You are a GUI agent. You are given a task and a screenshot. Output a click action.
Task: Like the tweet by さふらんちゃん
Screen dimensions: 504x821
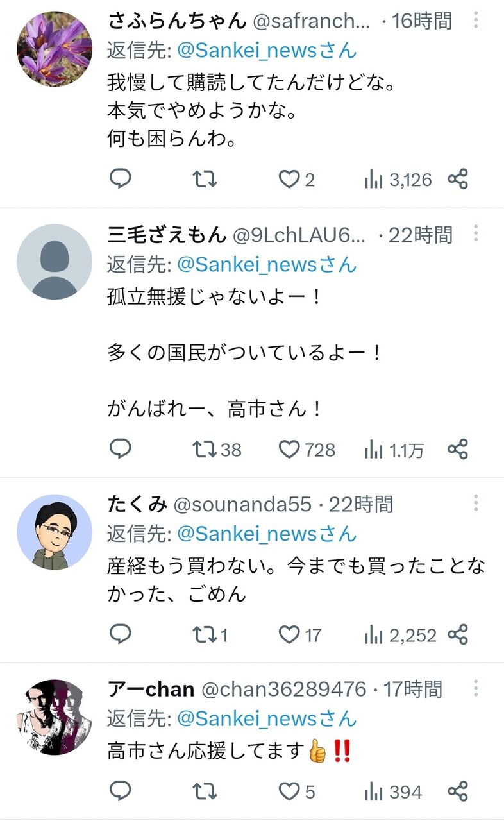click(x=289, y=180)
